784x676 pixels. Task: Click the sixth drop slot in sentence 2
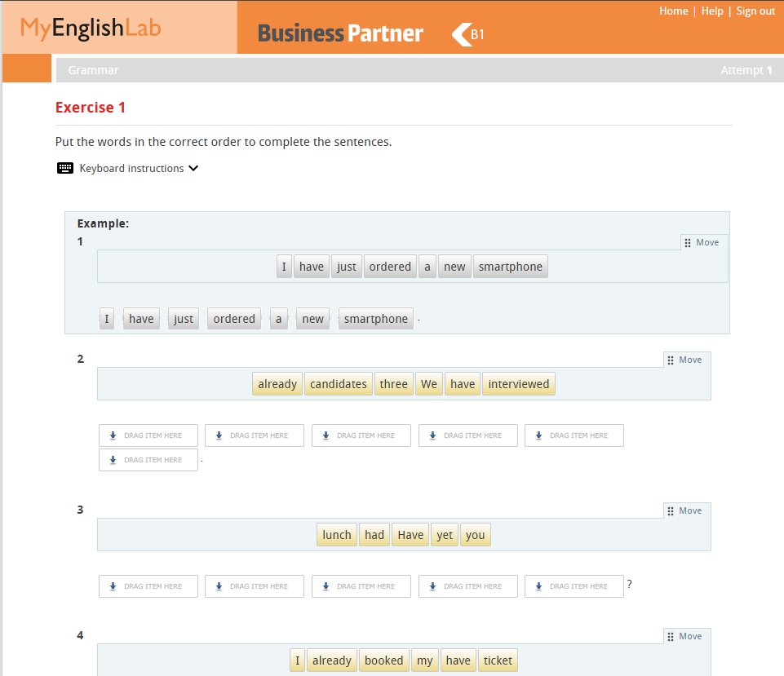click(148, 460)
